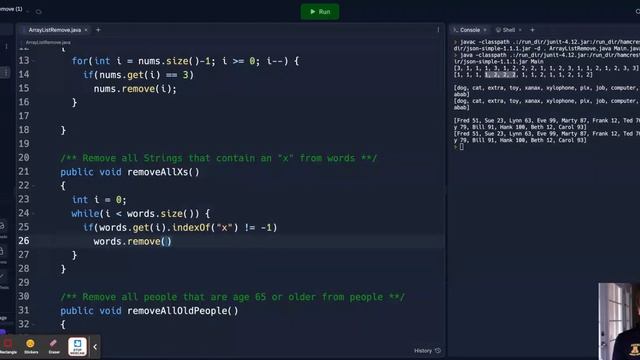Close the ArrayListRemove.java tab
The width and height of the screenshot is (640, 360).
[x=86, y=30]
